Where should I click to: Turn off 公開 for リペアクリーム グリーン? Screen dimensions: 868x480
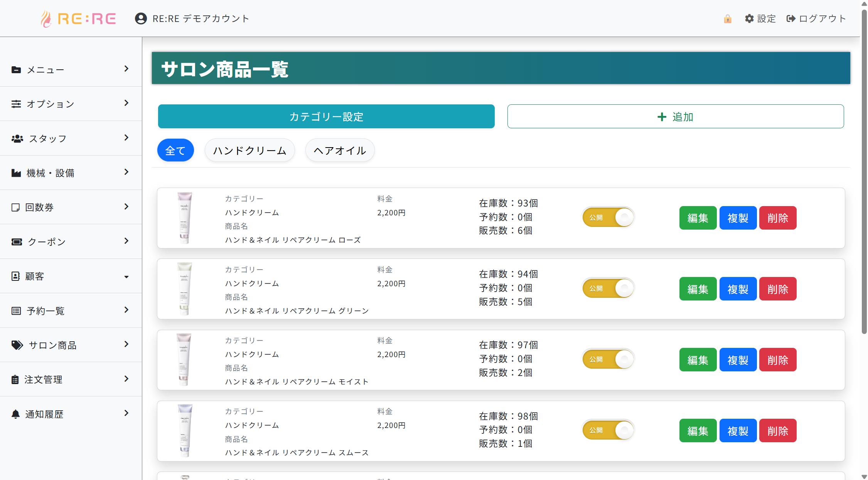pyautogui.click(x=607, y=289)
